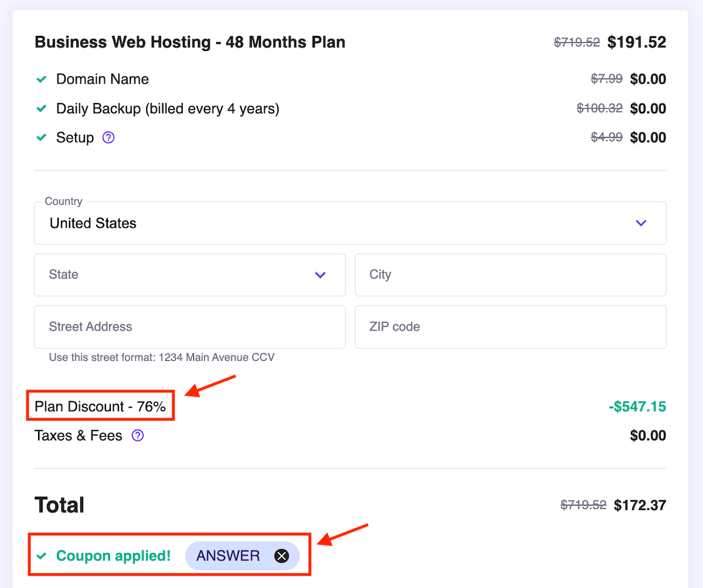Screen dimensions: 703x588
Task: Click the Business Web Hosting plan title
Action: point(190,42)
